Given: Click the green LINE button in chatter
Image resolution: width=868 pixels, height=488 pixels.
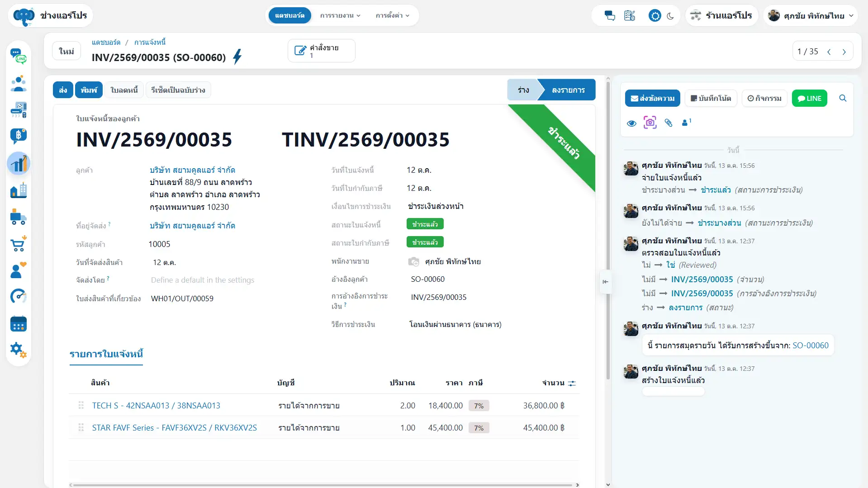Looking at the screenshot, I should tap(809, 98).
